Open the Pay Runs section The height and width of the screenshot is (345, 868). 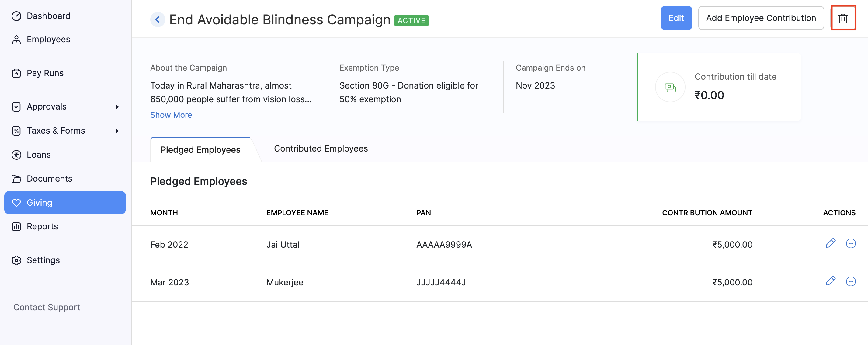[x=45, y=73]
